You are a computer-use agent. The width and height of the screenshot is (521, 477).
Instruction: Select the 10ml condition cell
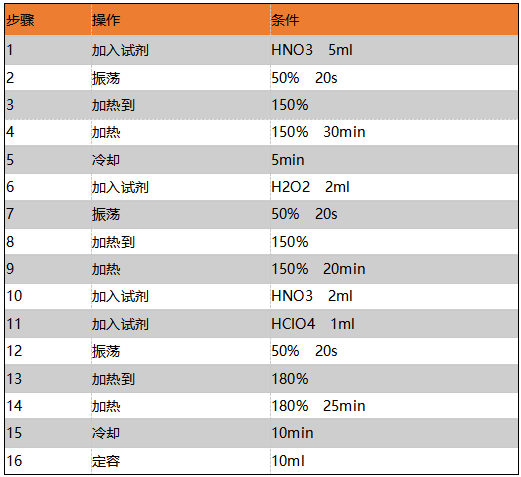pos(394,461)
